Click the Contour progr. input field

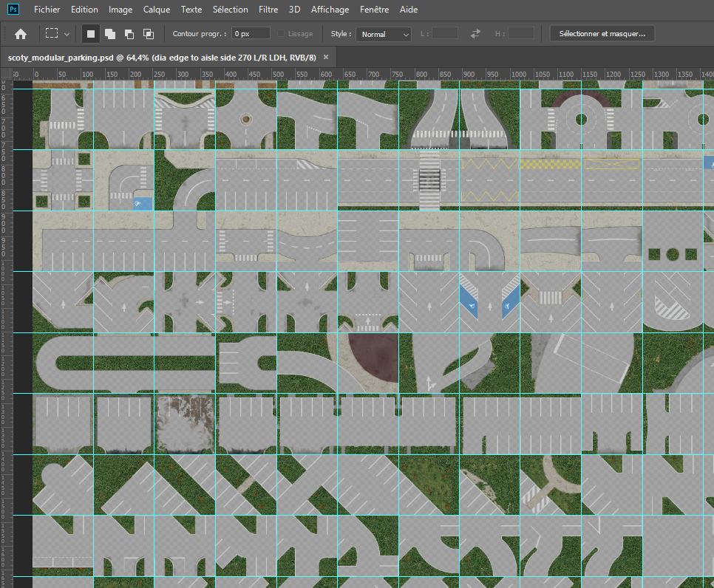click(x=251, y=34)
